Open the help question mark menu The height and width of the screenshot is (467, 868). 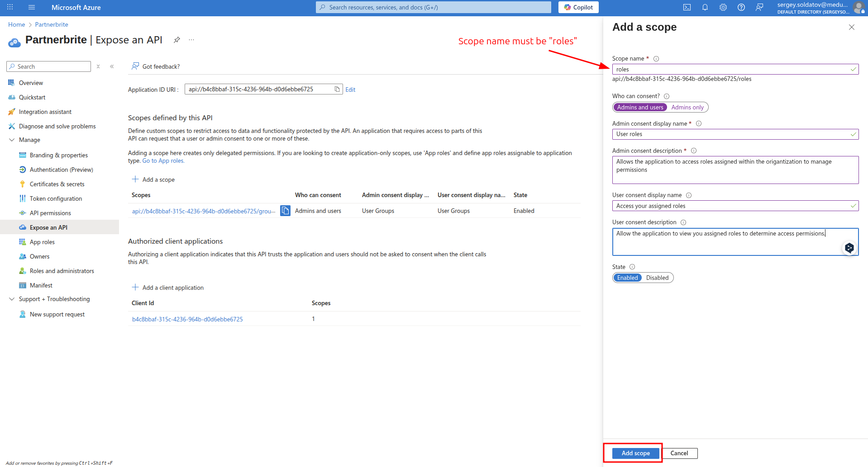coord(741,7)
